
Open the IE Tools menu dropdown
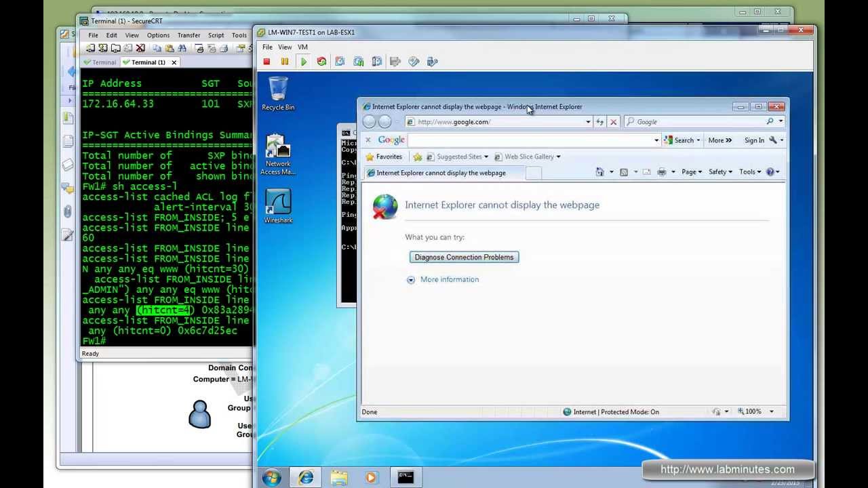pyautogui.click(x=750, y=172)
